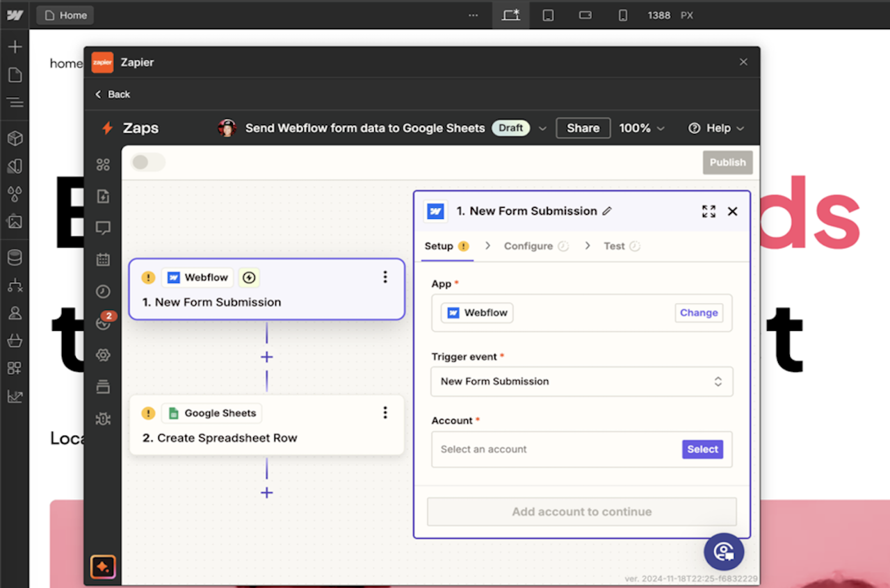Image resolution: width=890 pixels, height=588 pixels.
Task: Open the Pages panel in the Webflow sidebar
Action: point(14,74)
